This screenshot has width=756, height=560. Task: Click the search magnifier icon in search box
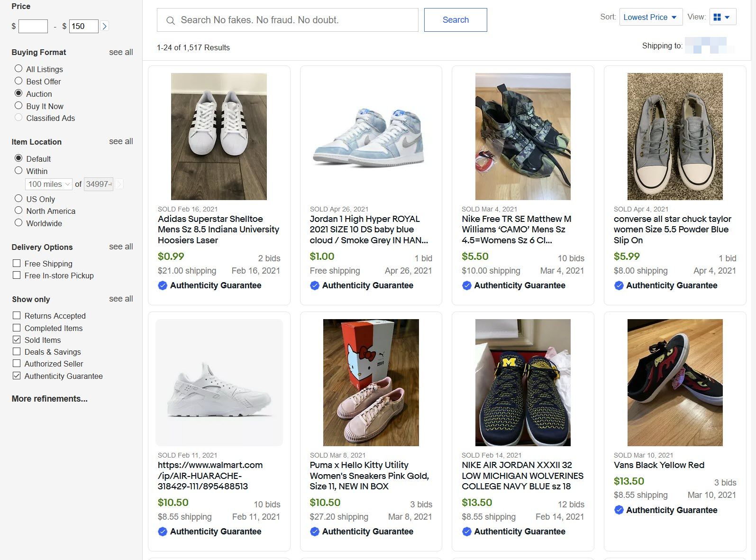click(x=171, y=20)
